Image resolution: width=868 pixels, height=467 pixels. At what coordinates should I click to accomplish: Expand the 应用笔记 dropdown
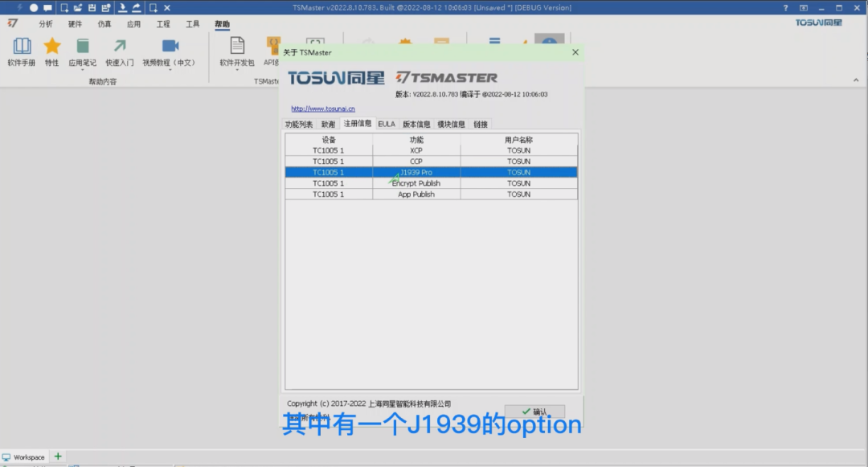point(82,70)
